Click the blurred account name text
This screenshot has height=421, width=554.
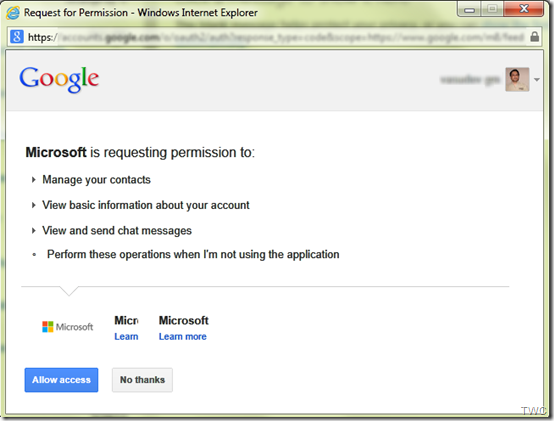470,80
